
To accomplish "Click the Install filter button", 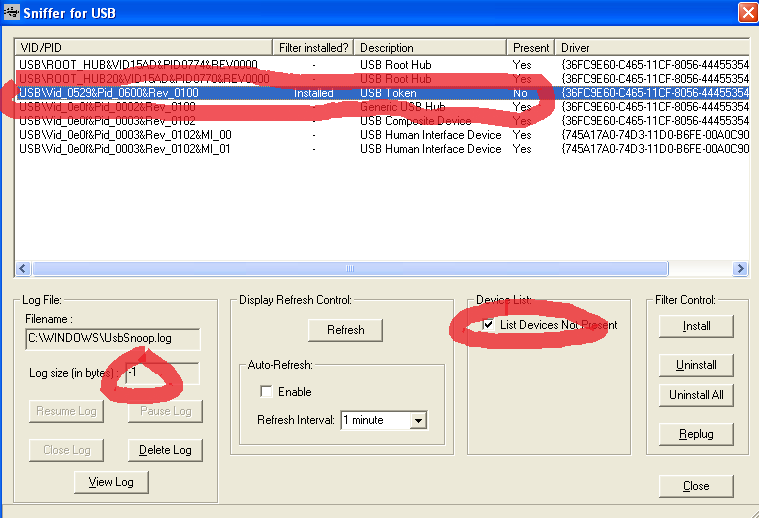I will [x=696, y=326].
